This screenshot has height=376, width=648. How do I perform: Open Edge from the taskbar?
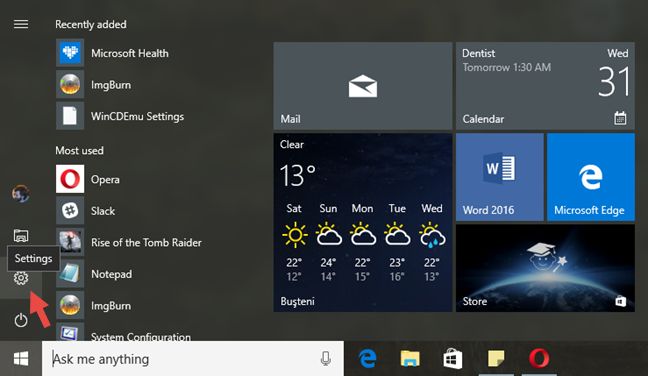click(x=367, y=359)
